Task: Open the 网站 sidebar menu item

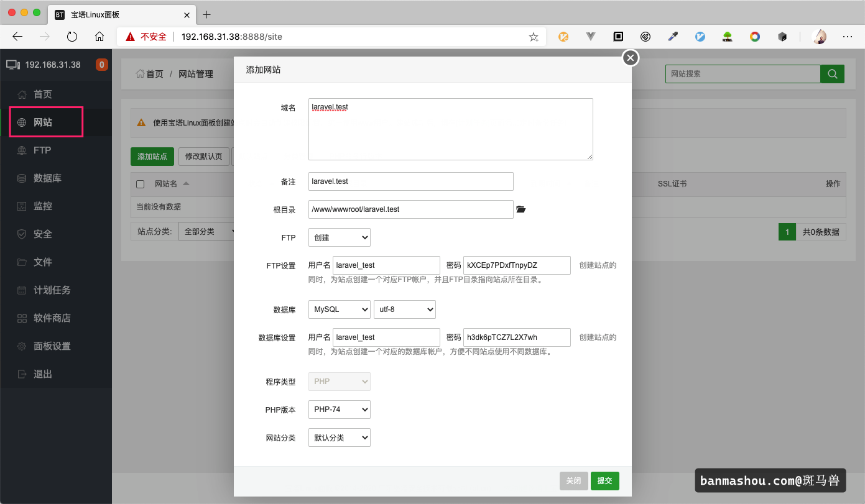Action: [56, 122]
